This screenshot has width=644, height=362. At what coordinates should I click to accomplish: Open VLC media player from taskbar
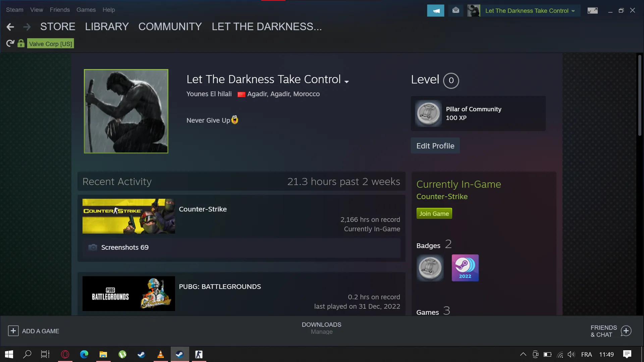(161, 354)
